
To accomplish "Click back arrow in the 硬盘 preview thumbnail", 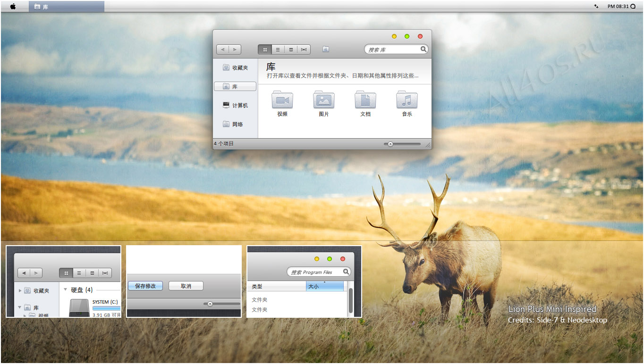I will (24, 273).
